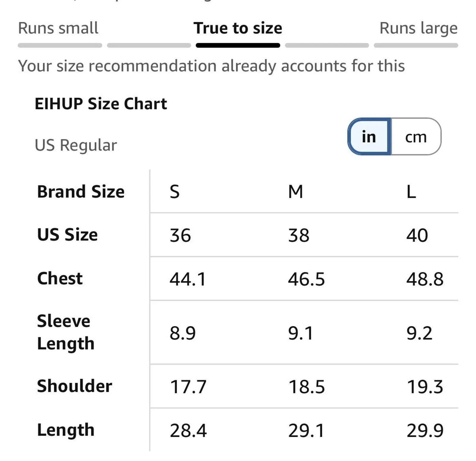Switch size chart units to cm

pos(416,136)
